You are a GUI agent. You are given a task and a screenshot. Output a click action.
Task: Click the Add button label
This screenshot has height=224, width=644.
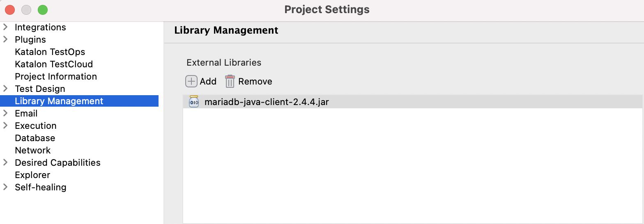click(208, 81)
